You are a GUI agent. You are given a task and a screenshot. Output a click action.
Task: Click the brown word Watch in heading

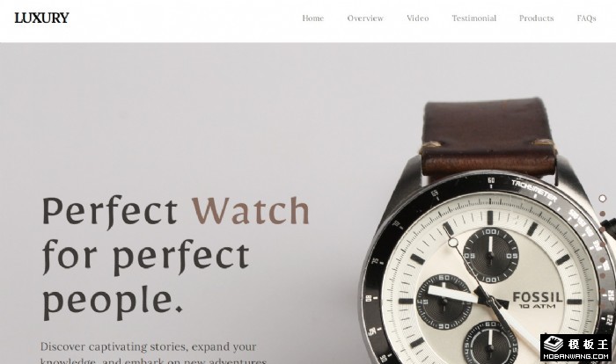coord(251,211)
